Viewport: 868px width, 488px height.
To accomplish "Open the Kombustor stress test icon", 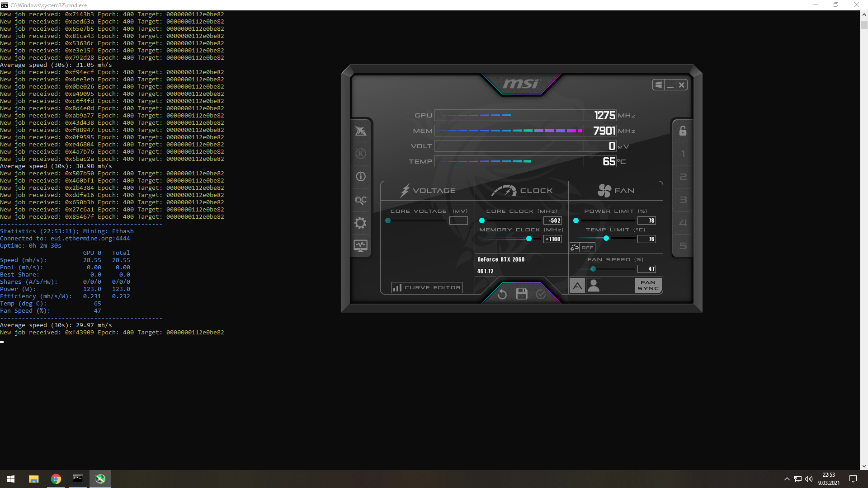I will [360, 154].
